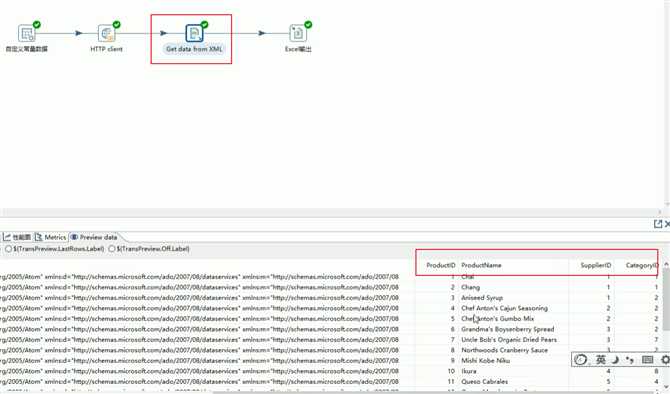Switch to the Metrics tab

51,237
